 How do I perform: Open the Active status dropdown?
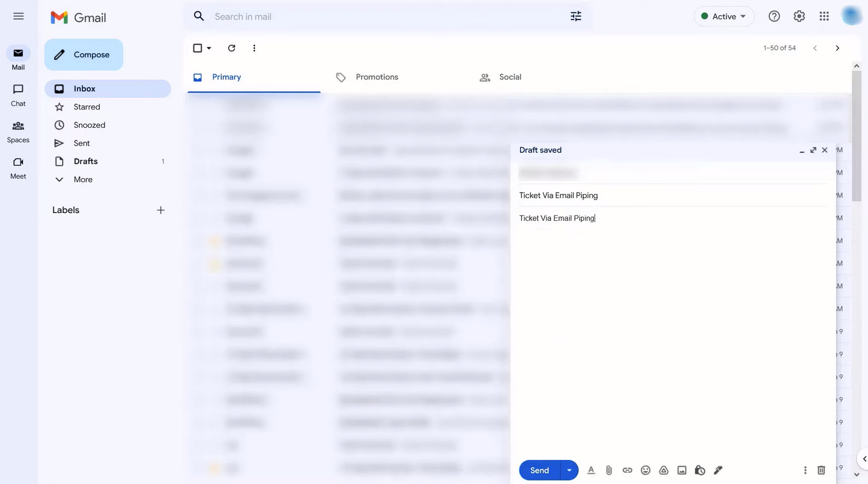[x=724, y=16]
